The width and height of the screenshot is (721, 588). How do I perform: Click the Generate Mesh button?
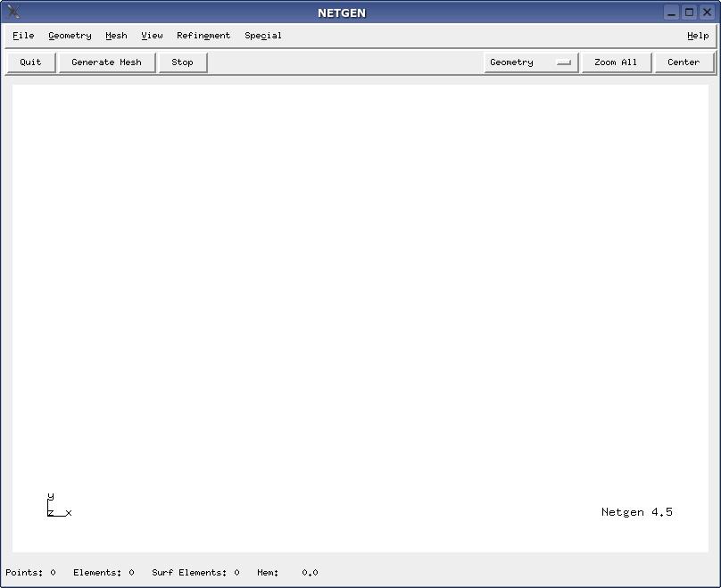pos(107,62)
